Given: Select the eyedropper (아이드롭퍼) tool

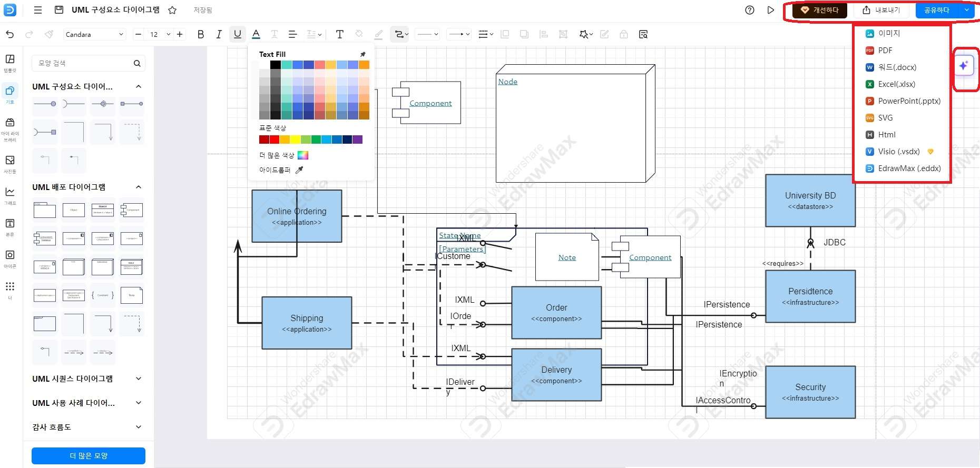Looking at the screenshot, I should [281, 170].
